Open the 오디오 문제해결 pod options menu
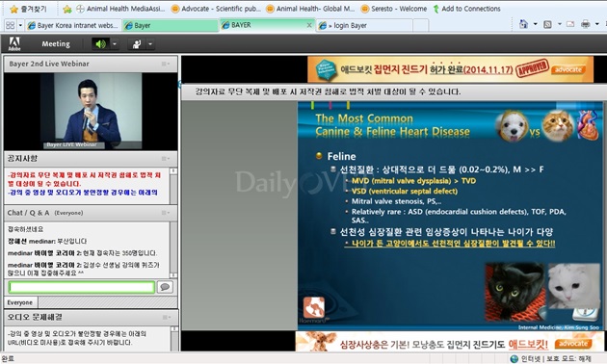The image size is (607, 364). point(167,317)
